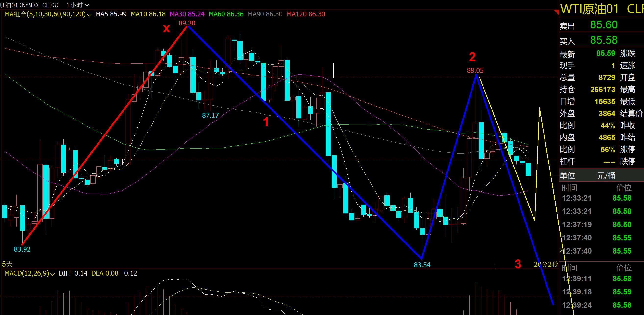644x315 pixels.
Task: Open the 1小时 period dropdown
Action: 78,5
